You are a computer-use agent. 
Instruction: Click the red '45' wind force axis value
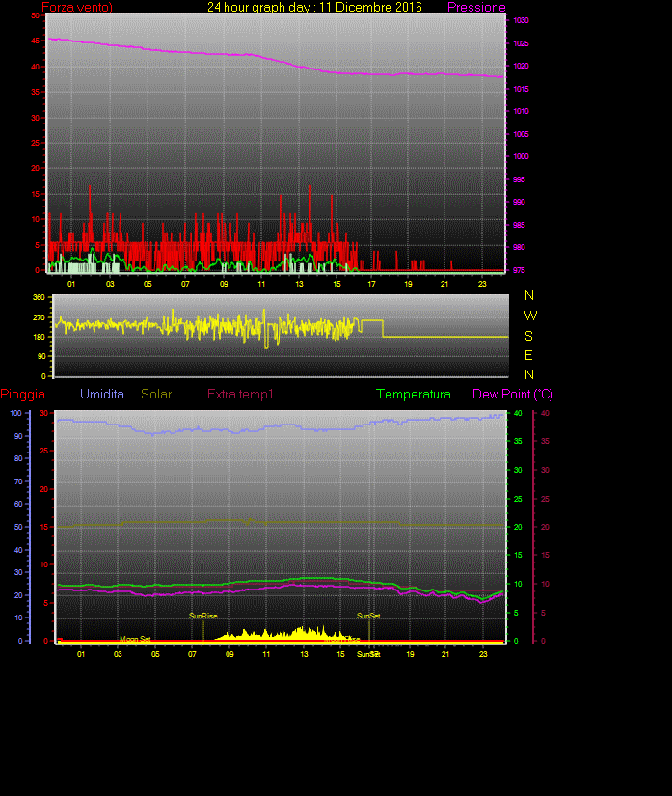(35, 41)
